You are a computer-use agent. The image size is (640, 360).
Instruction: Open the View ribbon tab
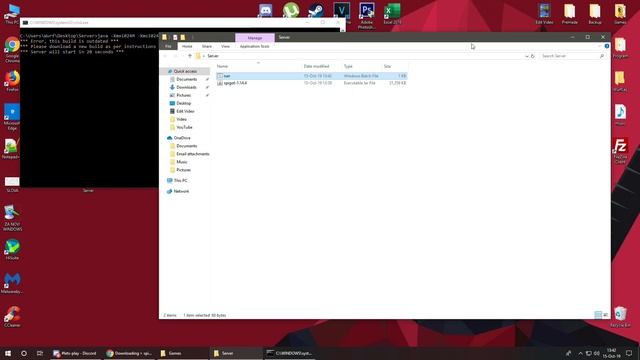point(225,47)
